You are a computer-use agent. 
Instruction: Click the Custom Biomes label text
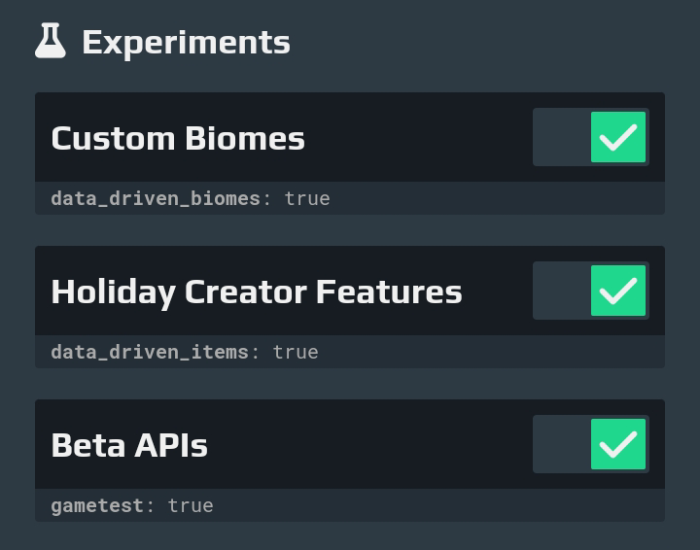point(178,138)
